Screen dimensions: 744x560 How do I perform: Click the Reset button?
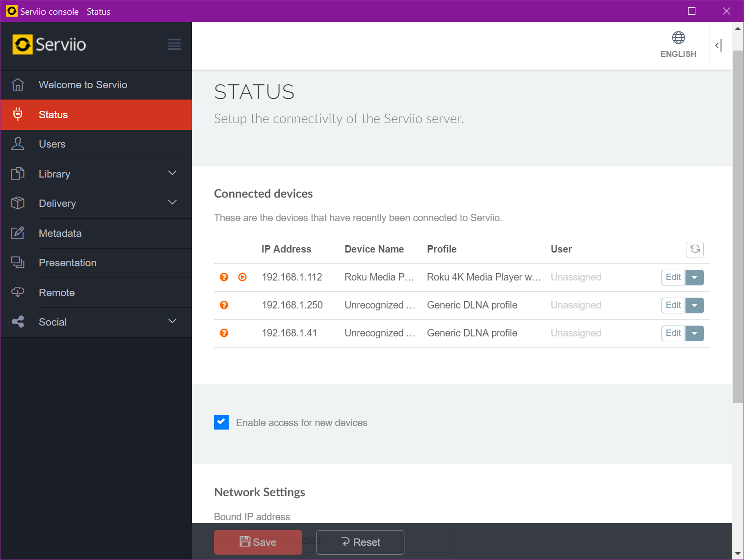(x=360, y=542)
